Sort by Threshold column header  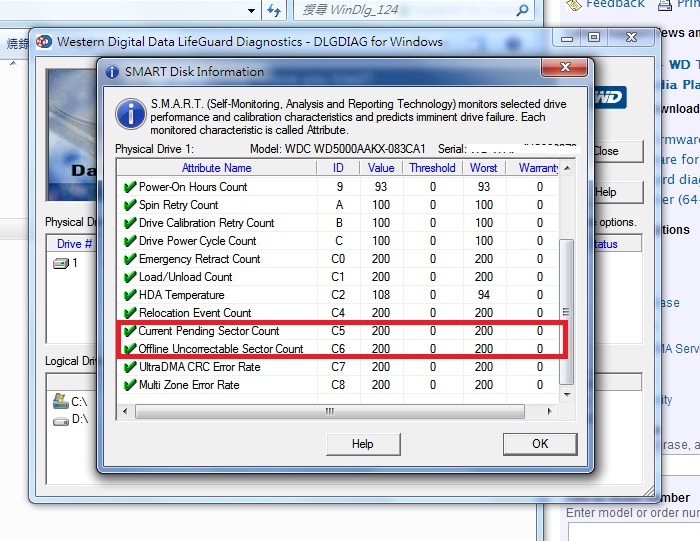pyautogui.click(x=432, y=168)
